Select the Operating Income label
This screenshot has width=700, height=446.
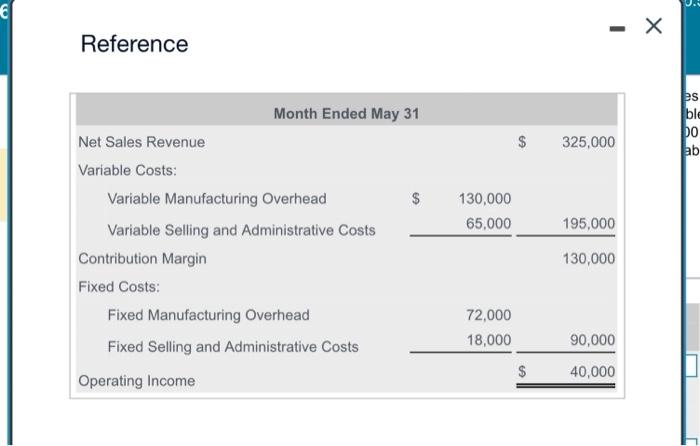tap(137, 381)
